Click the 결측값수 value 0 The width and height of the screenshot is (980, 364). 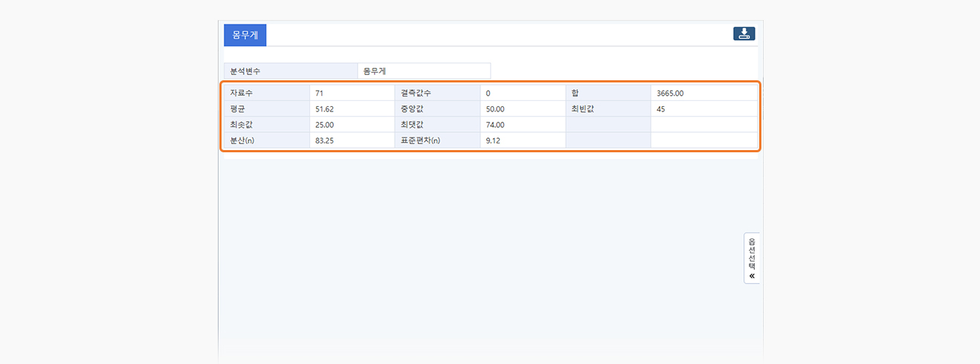click(522, 93)
